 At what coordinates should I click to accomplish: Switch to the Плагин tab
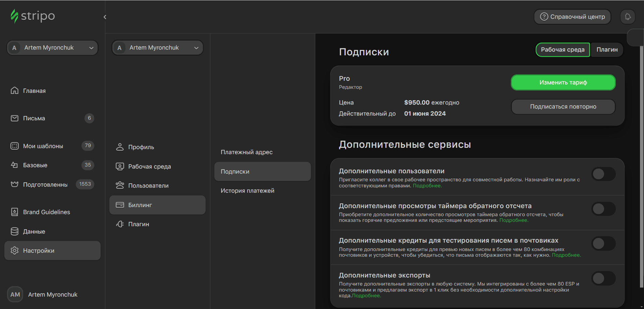point(607,50)
